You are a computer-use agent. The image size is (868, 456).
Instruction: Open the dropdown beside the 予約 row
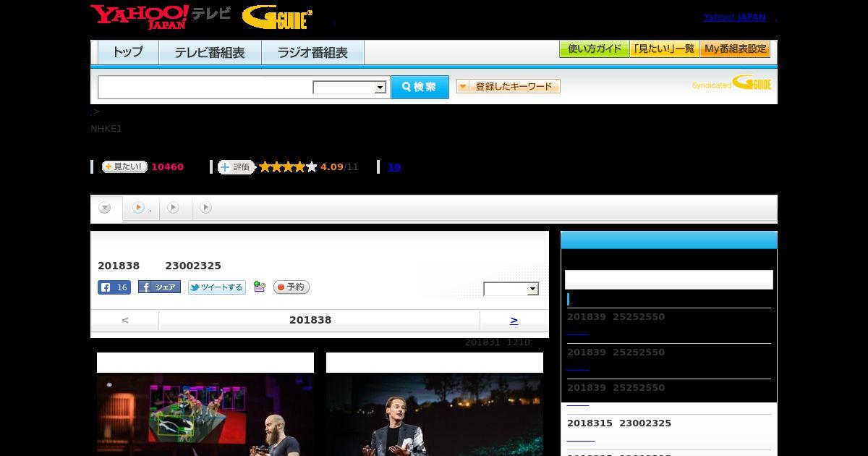click(511, 289)
